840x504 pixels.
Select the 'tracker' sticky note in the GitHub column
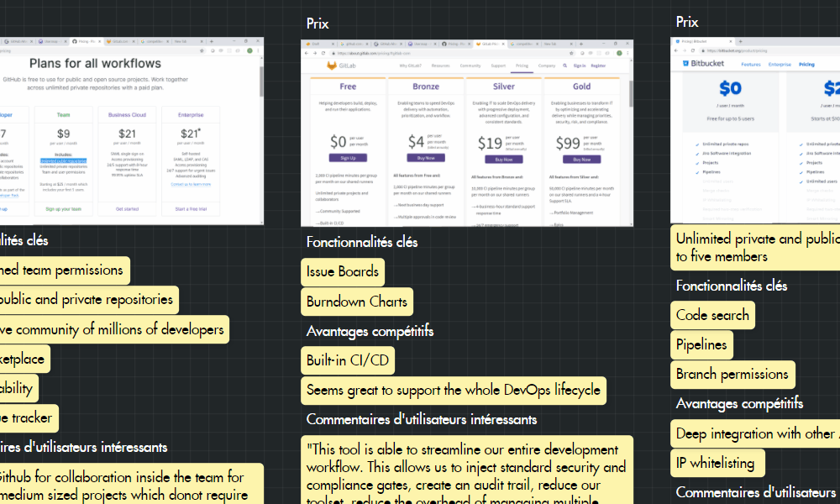click(x=29, y=418)
